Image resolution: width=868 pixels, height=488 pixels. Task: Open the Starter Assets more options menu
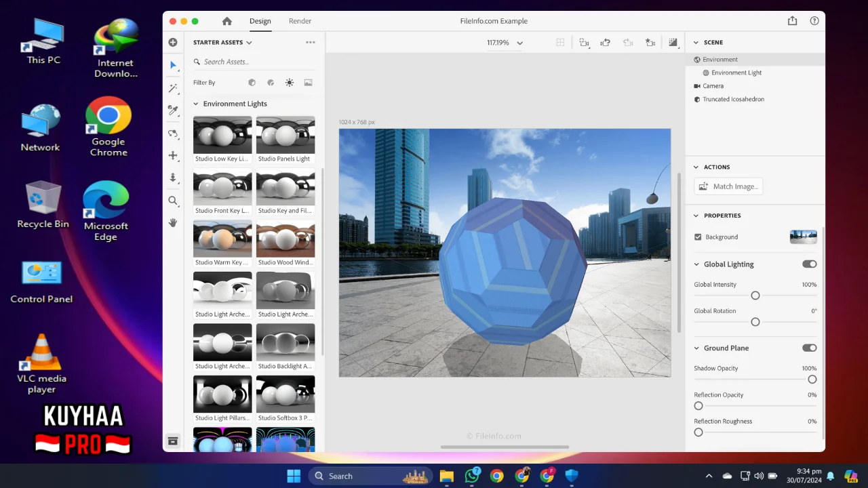pyautogui.click(x=311, y=42)
